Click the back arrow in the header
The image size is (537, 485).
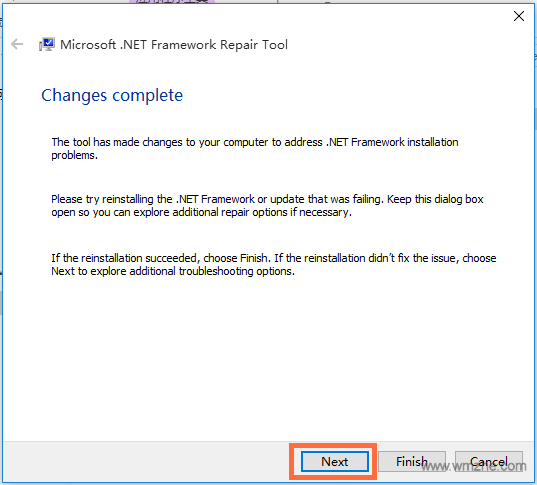(17, 44)
